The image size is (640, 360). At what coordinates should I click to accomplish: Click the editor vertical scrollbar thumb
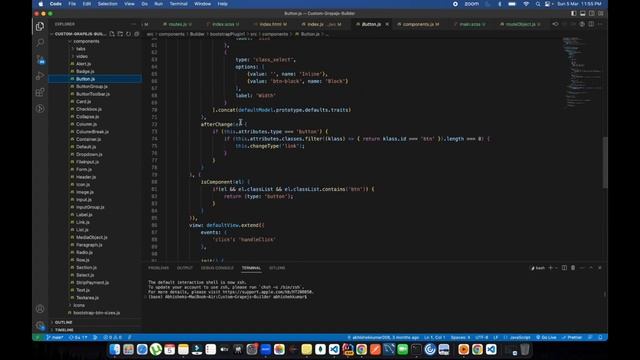(605, 162)
